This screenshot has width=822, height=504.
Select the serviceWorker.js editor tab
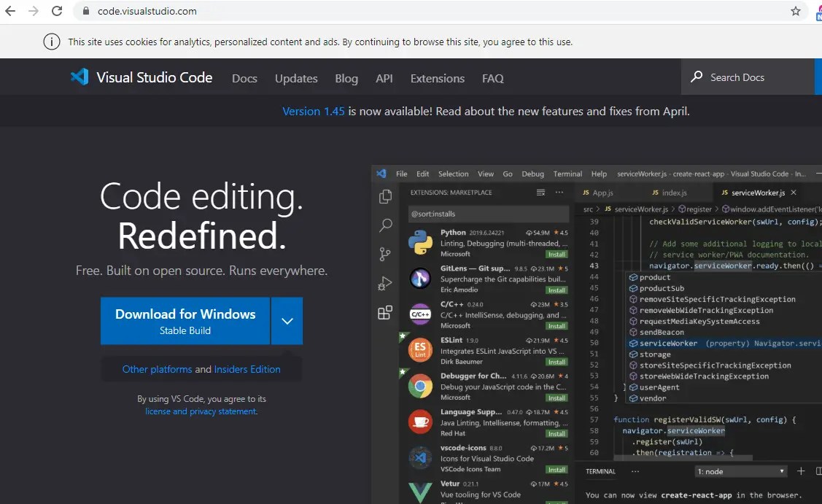pos(757,193)
